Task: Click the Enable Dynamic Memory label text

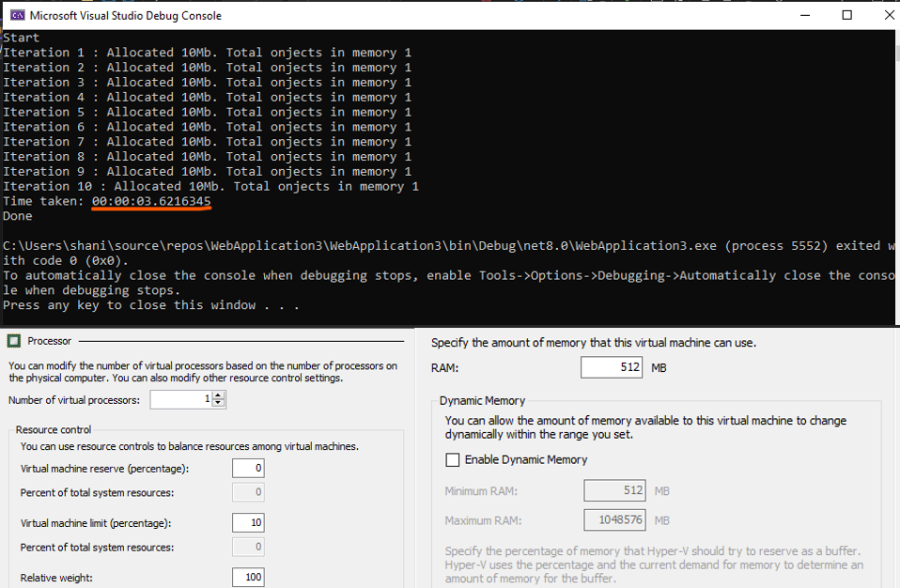Action: [x=525, y=459]
